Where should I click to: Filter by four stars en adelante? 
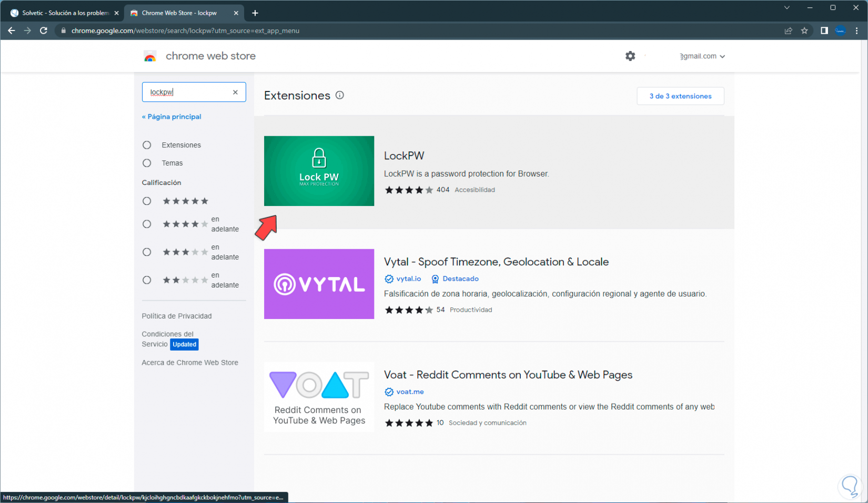[147, 224]
